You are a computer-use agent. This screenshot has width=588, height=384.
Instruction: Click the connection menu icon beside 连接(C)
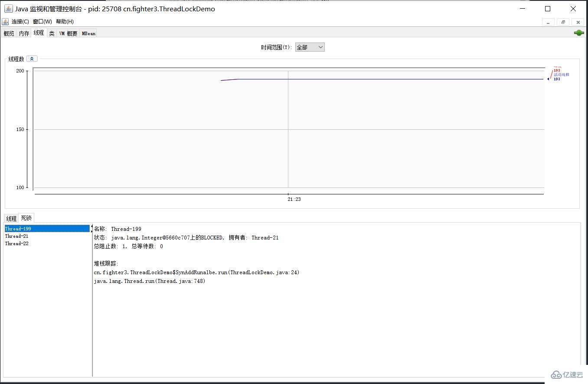point(5,22)
